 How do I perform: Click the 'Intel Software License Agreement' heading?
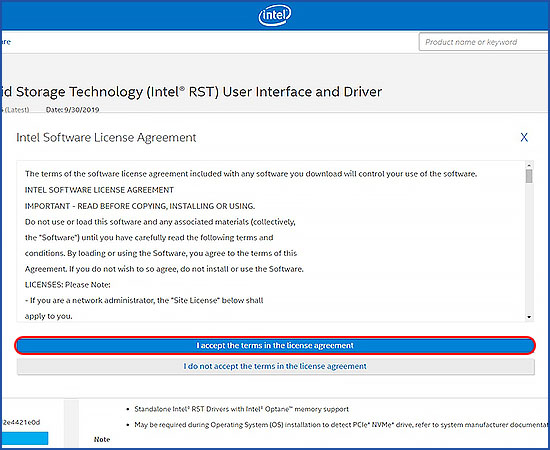click(106, 137)
